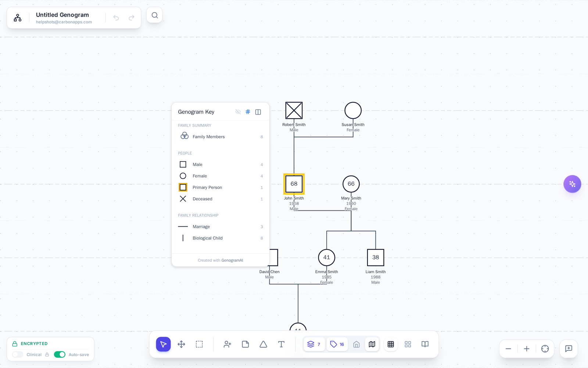Click the AI sparkle assistant button

tap(572, 184)
